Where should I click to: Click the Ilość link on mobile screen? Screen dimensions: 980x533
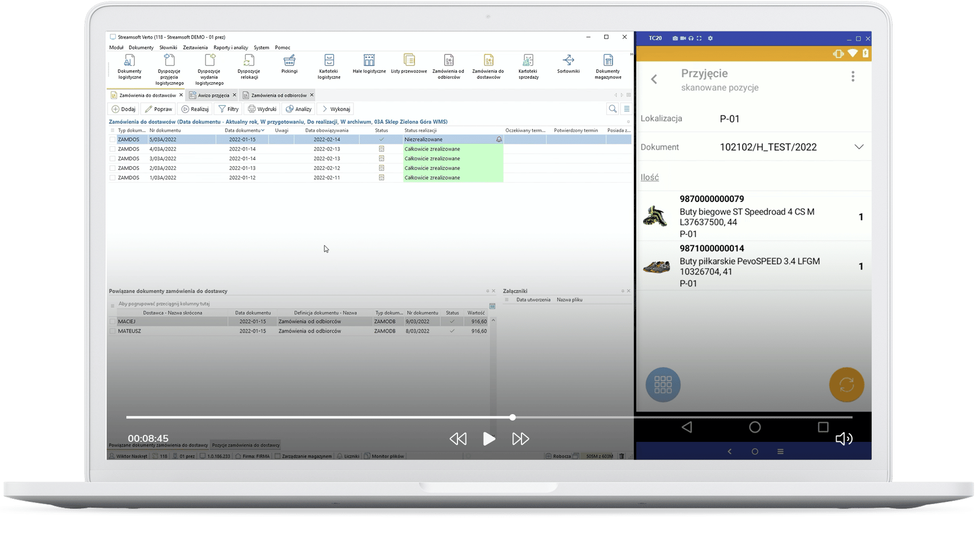coord(649,177)
